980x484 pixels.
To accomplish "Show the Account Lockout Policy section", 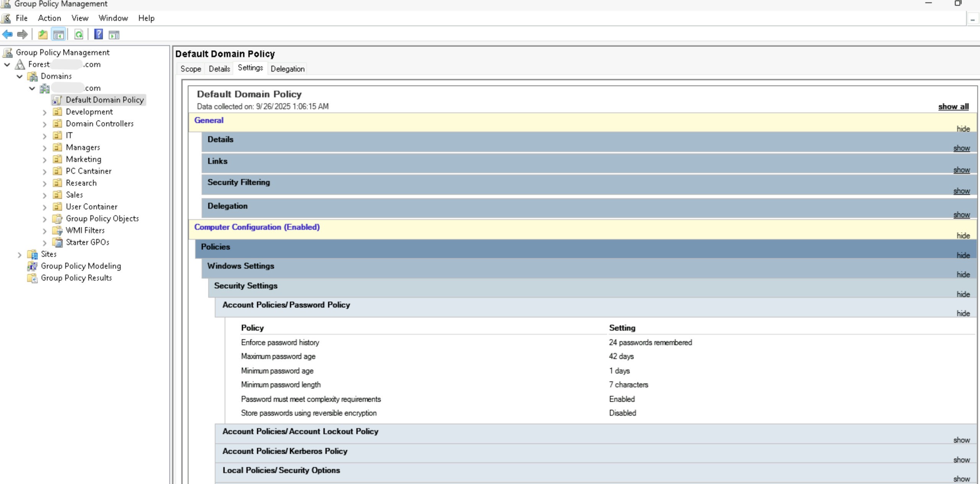I will click(x=961, y=440).
